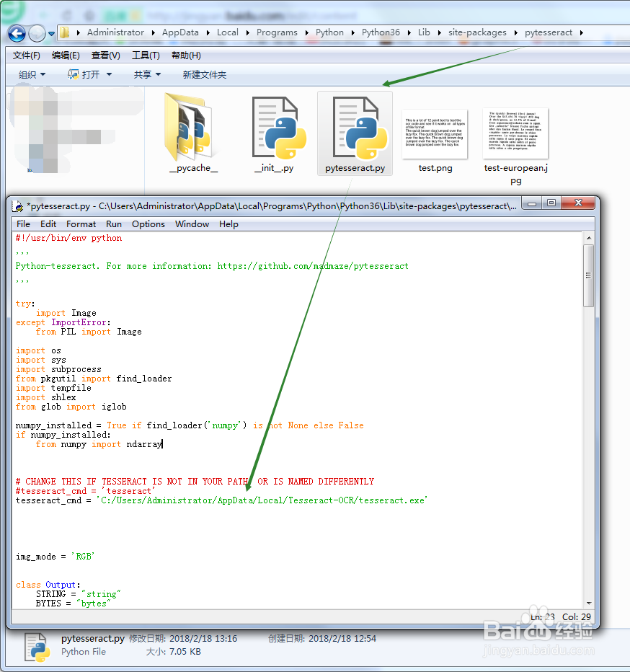630x672 pixels.
Task: Select Administrator in the address breadcrumb
Action: click(115, 32)
